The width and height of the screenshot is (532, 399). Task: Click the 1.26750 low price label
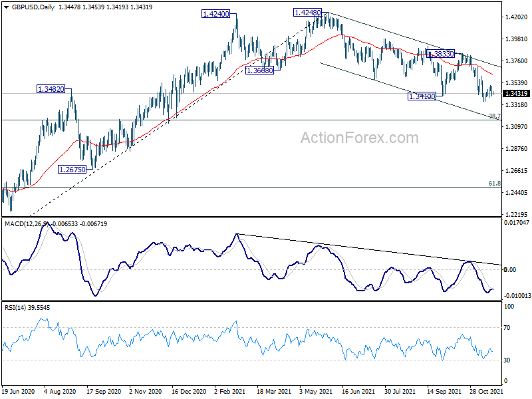point(72,170)
